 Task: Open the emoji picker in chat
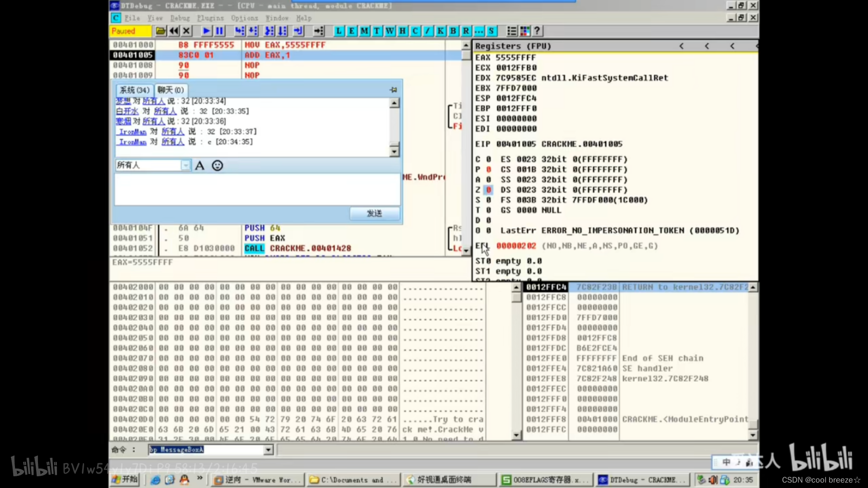tap(217, 165)
